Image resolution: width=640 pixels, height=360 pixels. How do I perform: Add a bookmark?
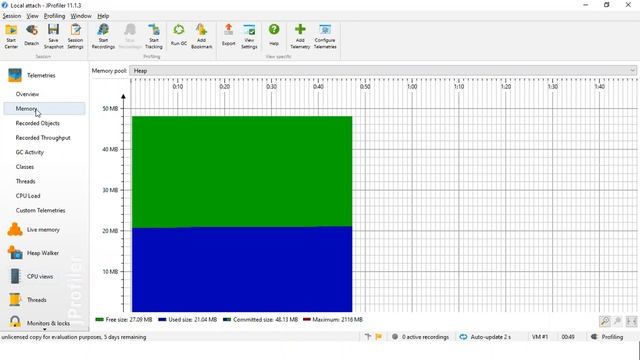[202, 36]
